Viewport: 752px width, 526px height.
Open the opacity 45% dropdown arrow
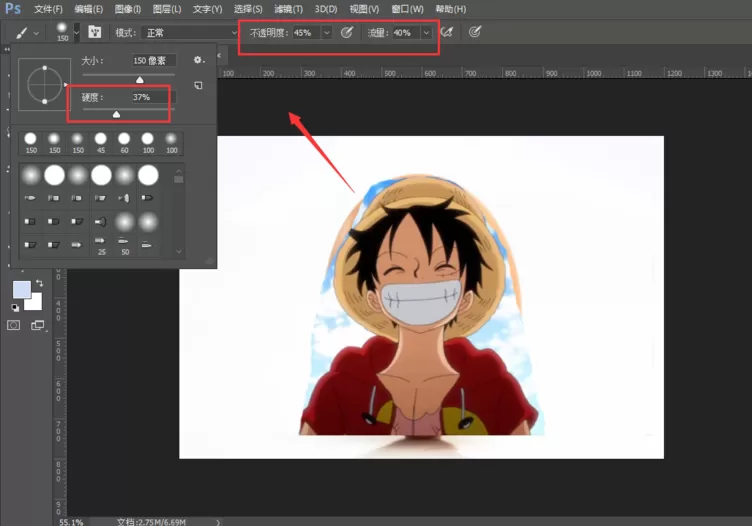(x=327, y=33)
